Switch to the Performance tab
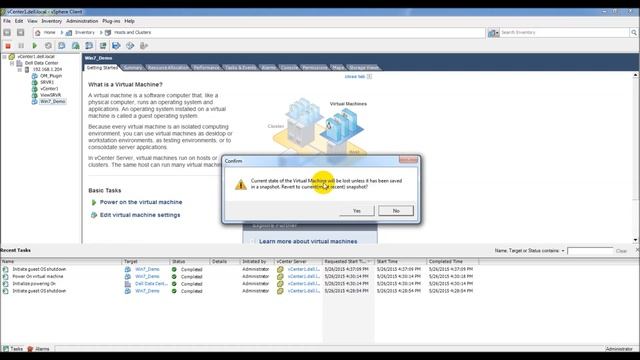This screenshot has height=360, width=640. (x=207, y=68)
